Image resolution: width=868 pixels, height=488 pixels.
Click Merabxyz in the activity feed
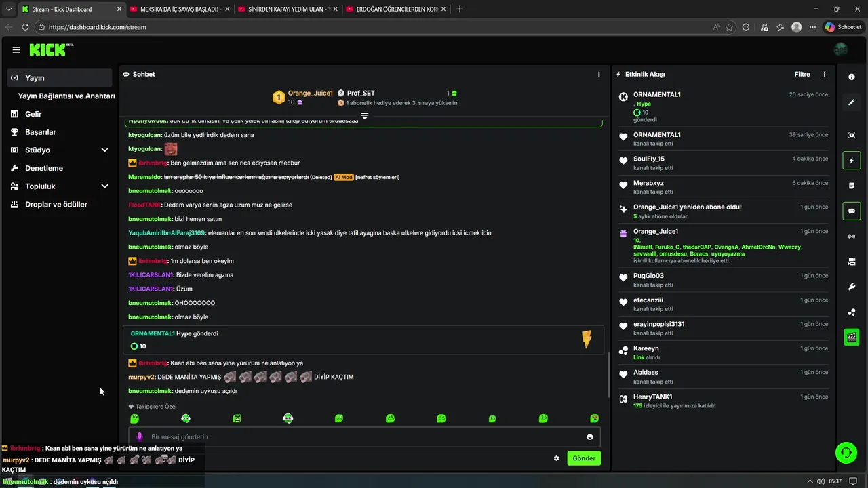coord(648,183)
